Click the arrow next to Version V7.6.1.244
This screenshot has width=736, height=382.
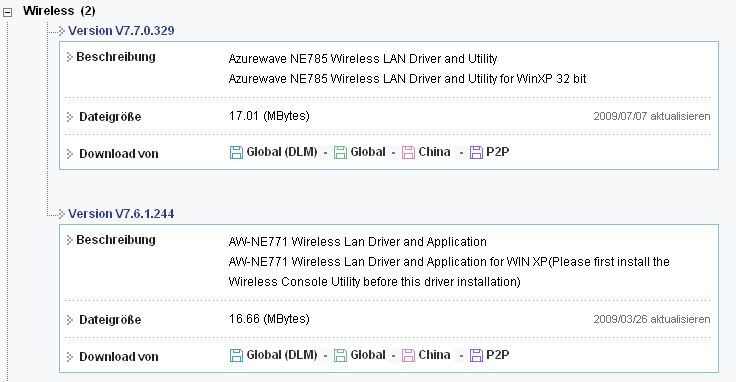[61, 214]
